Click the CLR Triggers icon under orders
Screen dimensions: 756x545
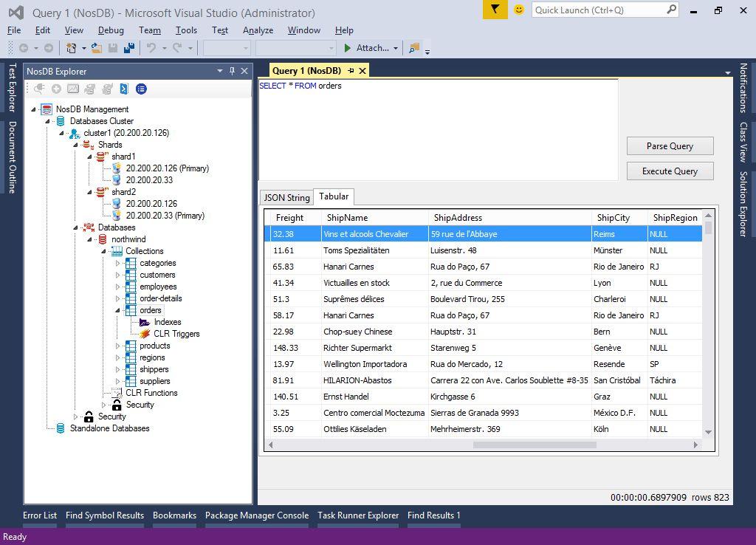pyautogui.click(x=145, y=334)
